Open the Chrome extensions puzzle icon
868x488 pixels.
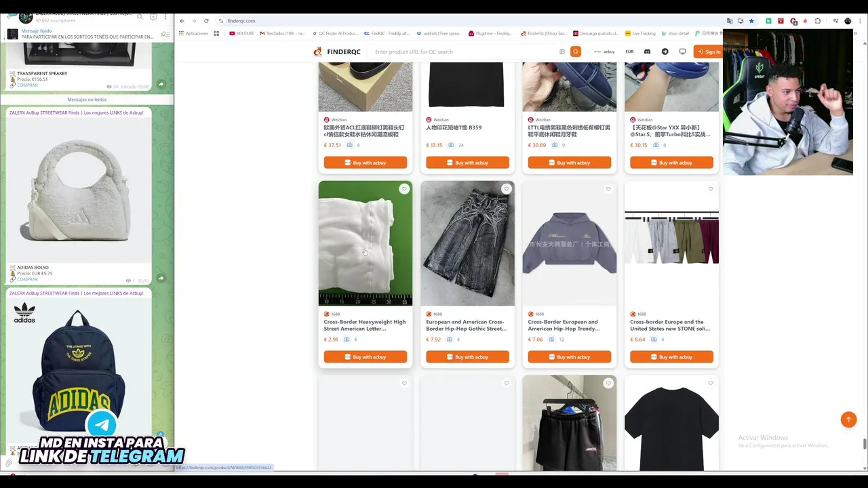[818, 21]
